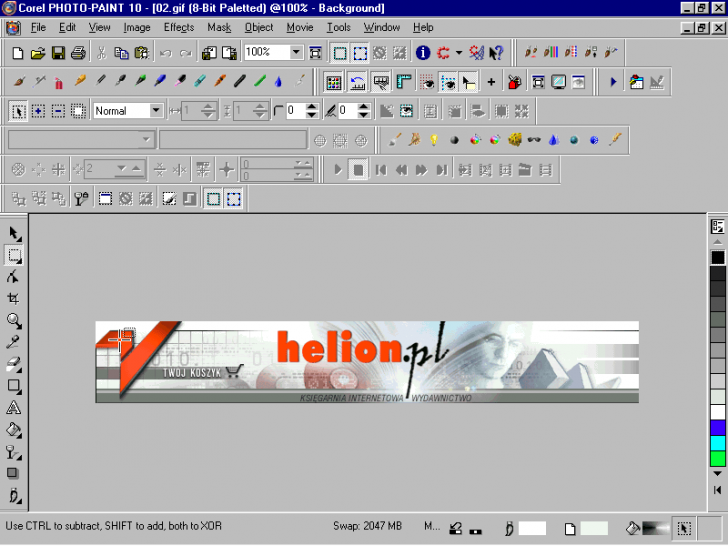
Task: Click the New document icon
Action: coord(18,53)
